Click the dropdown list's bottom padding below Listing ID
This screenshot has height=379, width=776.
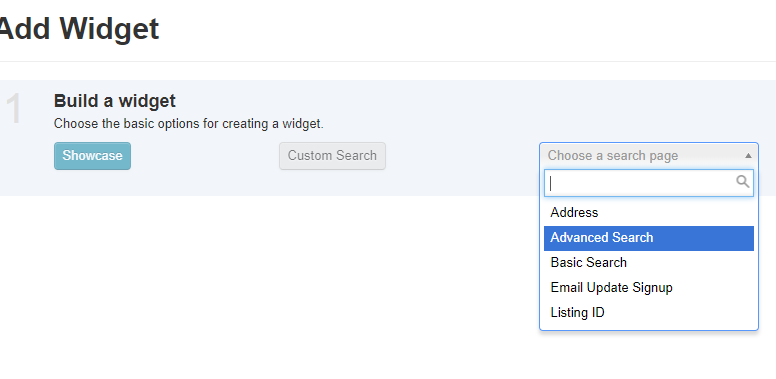tap(649, 328)
